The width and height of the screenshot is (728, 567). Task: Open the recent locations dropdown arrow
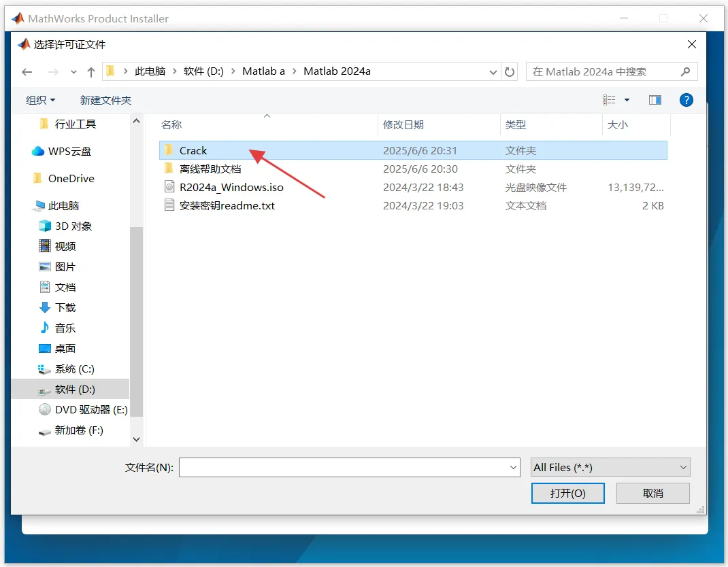tap(73, 72)
